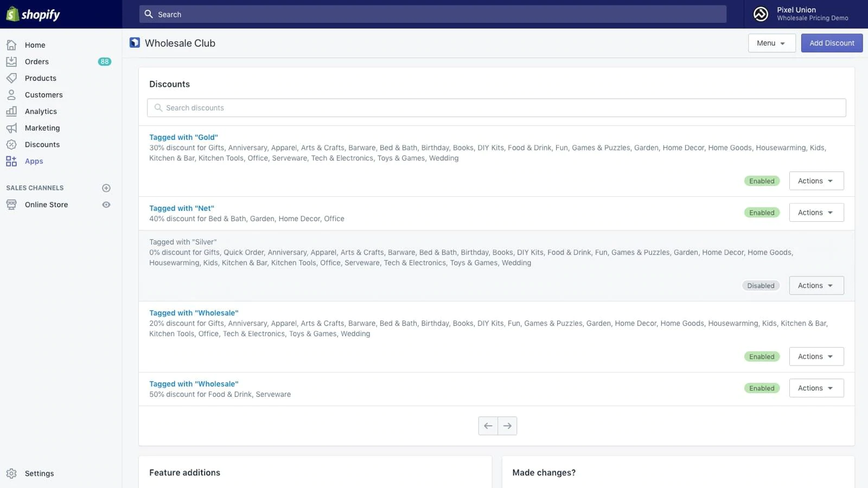
Task: View the Online Store with eye icon
Action: 106,205
